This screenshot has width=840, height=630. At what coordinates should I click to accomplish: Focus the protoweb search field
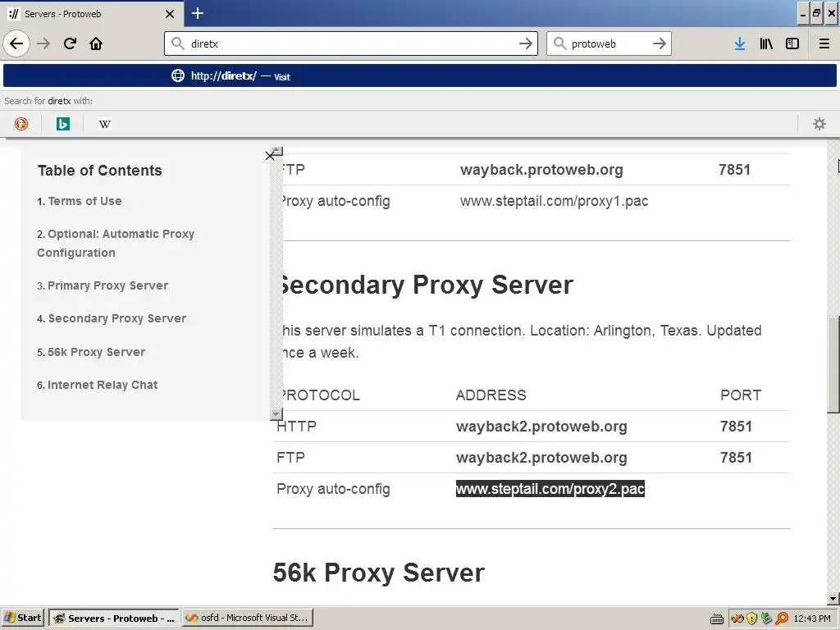pos(609,43)
